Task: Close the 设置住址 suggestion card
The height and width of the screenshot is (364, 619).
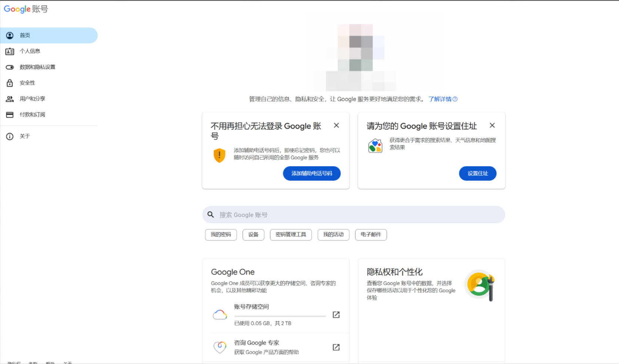Action: click(492, 125)
